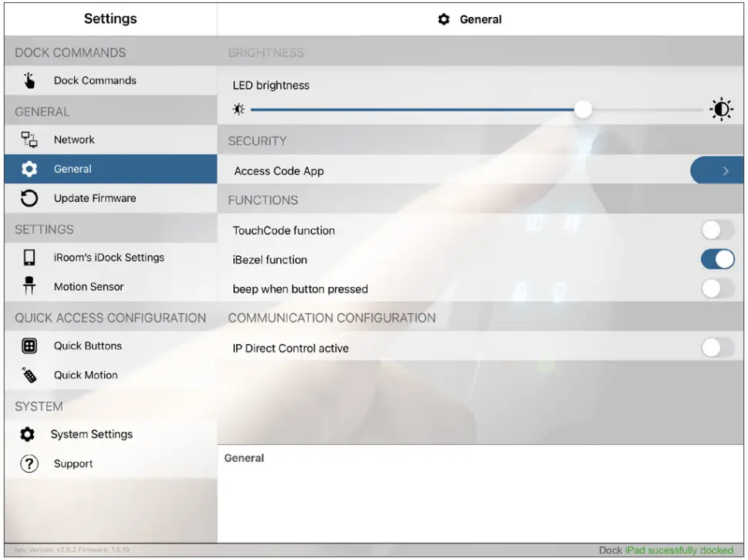The image size is (748, 560).
Task: Disable the iBezel function toggle
Action: (717, 259)
